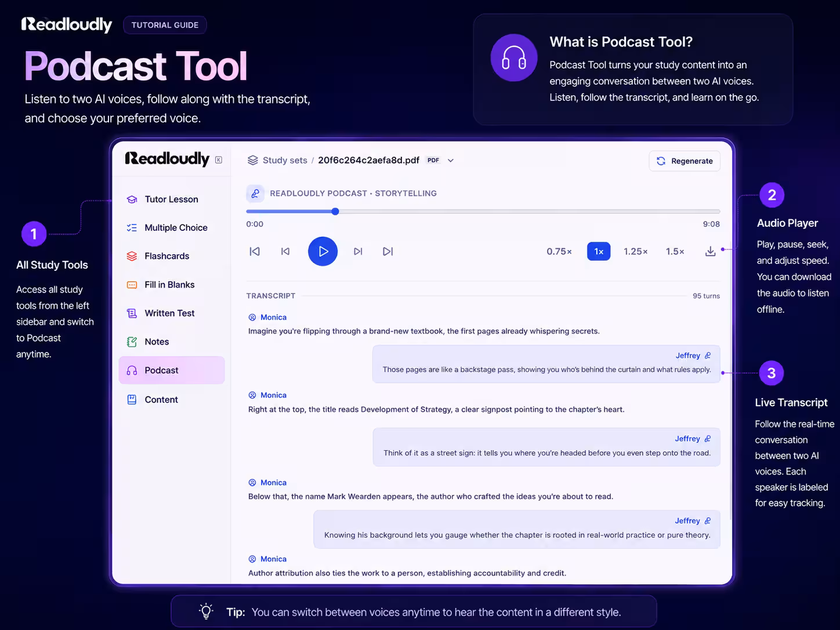Click the TUTORIAL GUIDE badge

click(x=165, y=25)
